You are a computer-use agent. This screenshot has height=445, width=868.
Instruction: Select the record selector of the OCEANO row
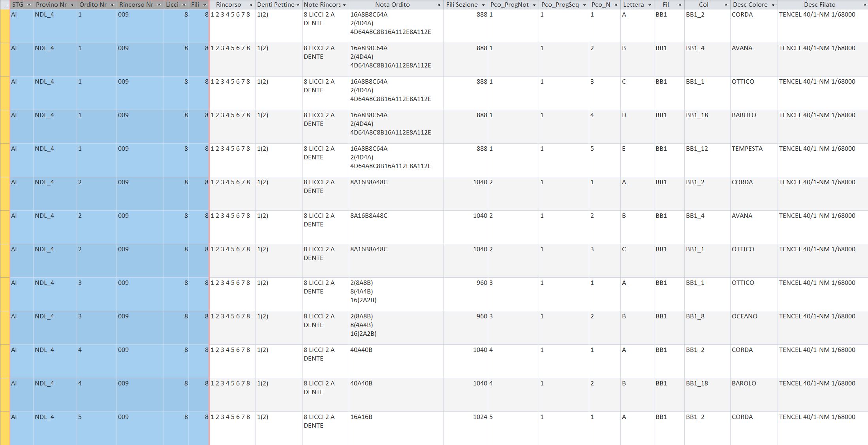5,327
